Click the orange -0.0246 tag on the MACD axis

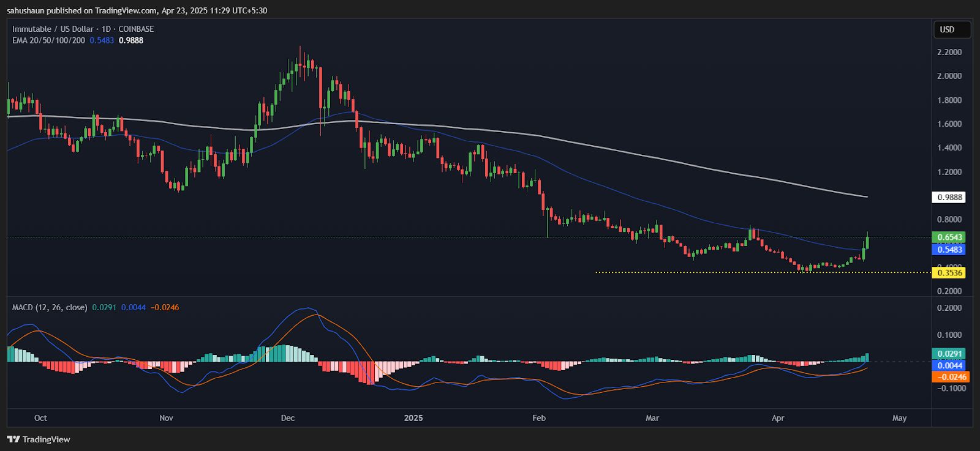951,377
